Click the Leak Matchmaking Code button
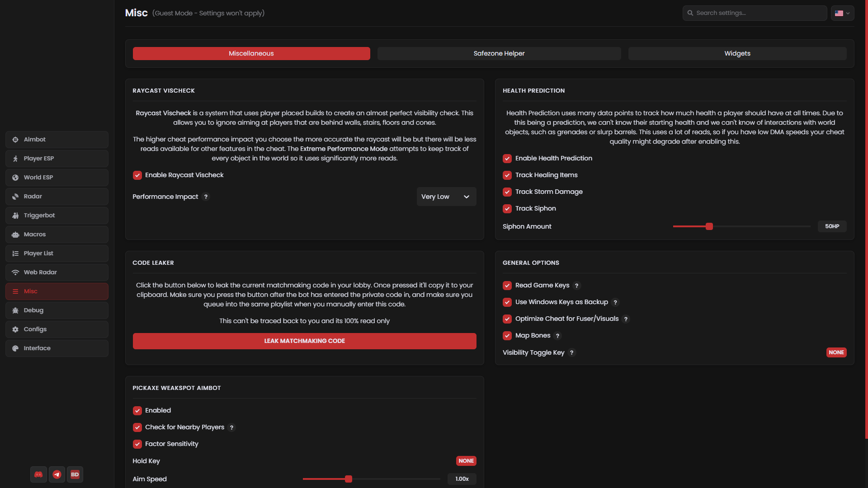 (x=305, y=341)
